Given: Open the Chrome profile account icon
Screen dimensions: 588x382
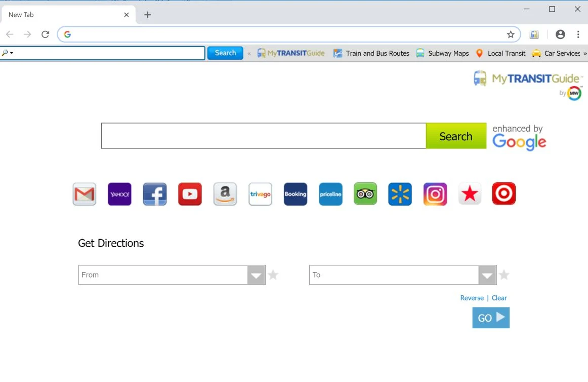Looking at the screenshot, I should (x=560, y=34).
